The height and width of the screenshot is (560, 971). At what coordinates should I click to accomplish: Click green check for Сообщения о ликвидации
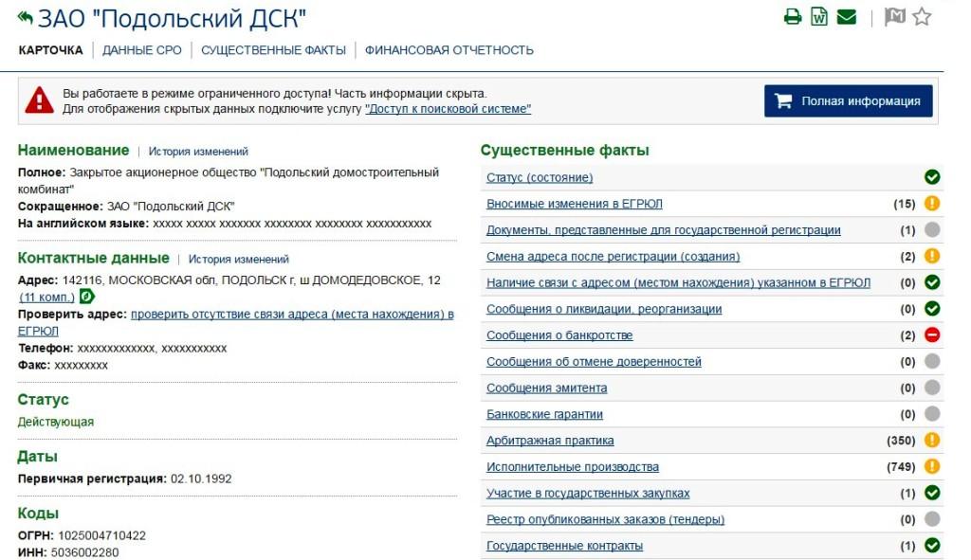932,308
